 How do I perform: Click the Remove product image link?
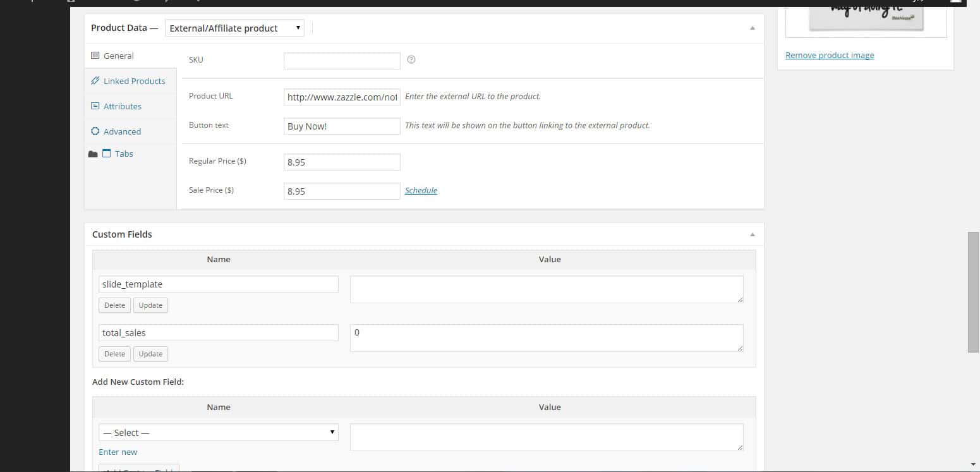(830, 55)
